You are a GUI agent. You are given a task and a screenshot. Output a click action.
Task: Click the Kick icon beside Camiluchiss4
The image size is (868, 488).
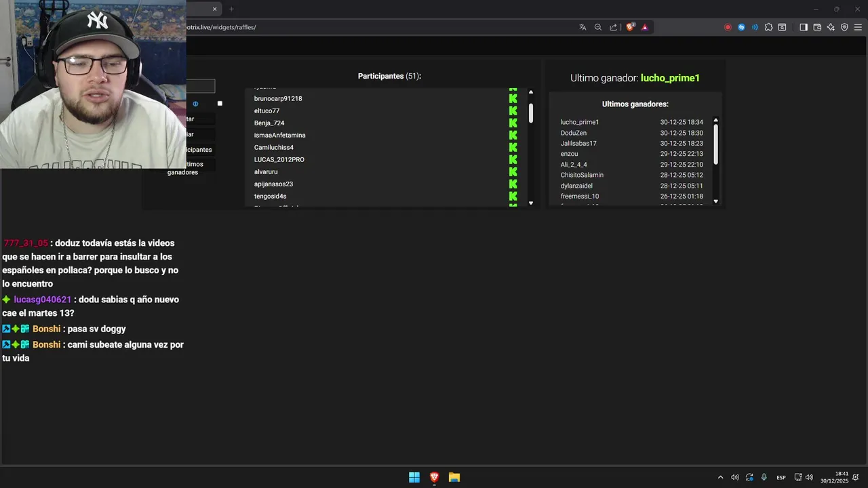tap(513, 147)
